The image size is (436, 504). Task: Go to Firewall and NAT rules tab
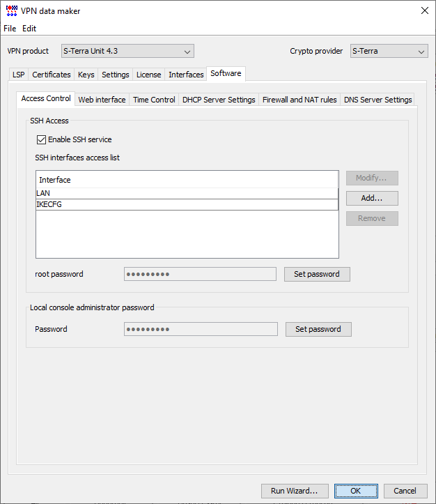coord(299,100)
